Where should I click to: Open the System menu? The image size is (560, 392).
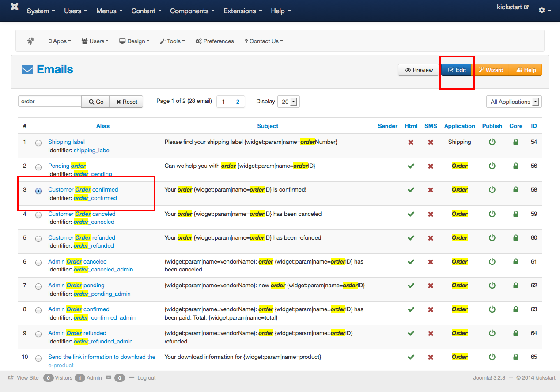[41, 11]
